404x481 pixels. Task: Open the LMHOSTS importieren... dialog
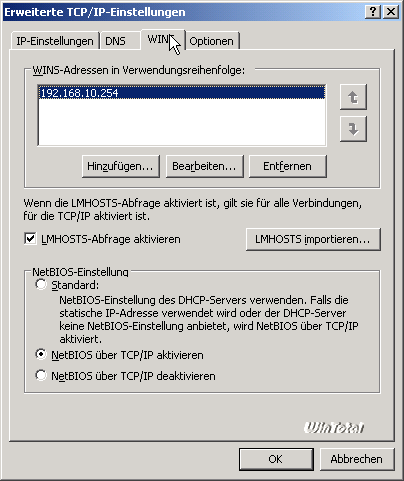(x=313, y=239)
